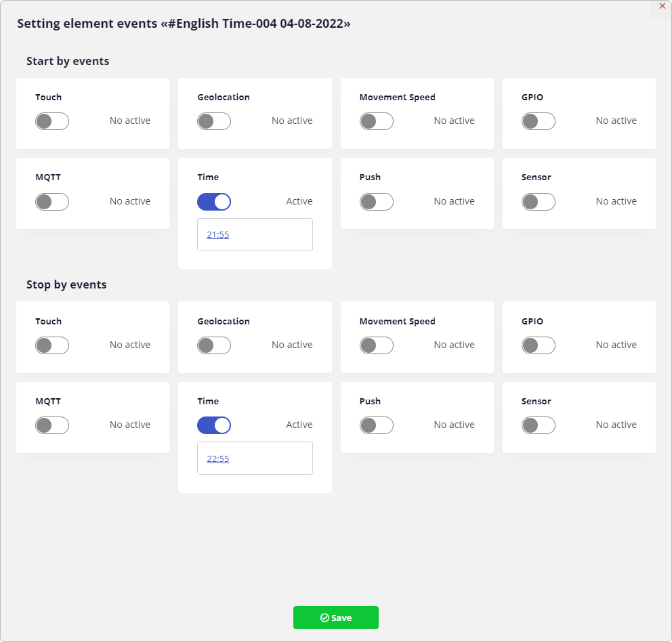Turn on Sensor stop event toggle
The height and width of the screenshot is (642, 672).
539,425
